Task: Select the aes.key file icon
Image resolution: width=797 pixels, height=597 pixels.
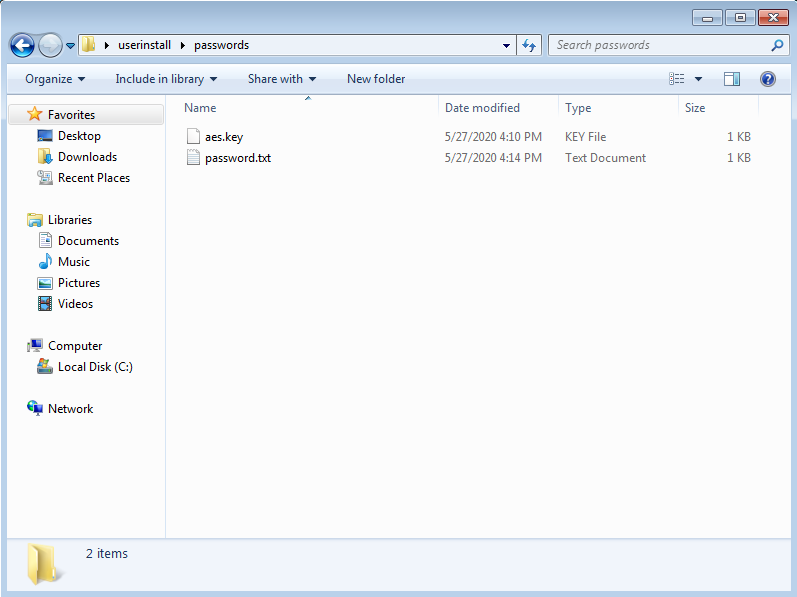Action: tap(193, 136)
